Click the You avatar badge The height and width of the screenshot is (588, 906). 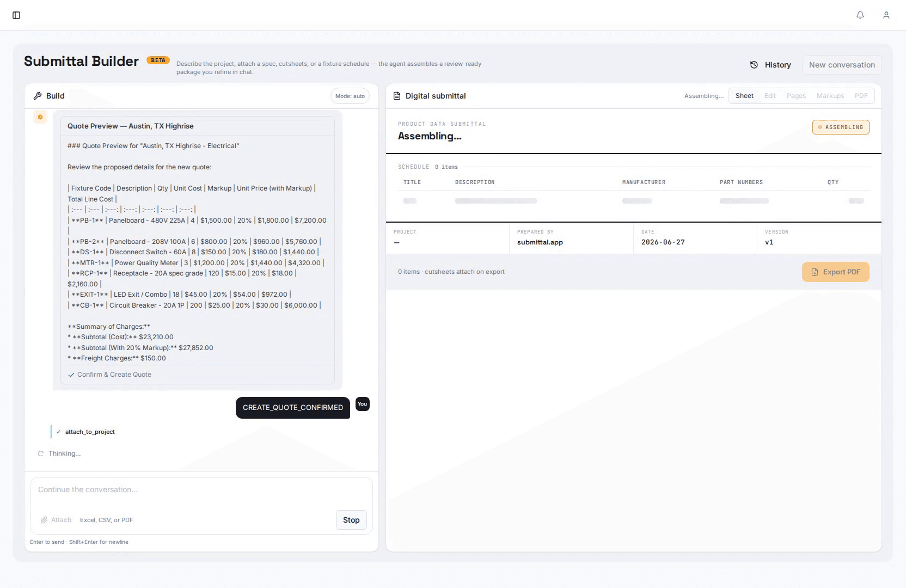point(363,404)
